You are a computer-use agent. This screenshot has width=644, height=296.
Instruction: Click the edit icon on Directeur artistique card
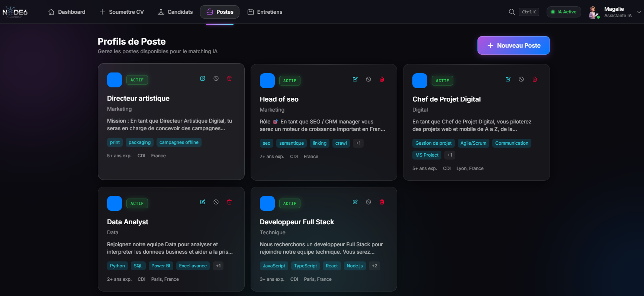(203, 78)
